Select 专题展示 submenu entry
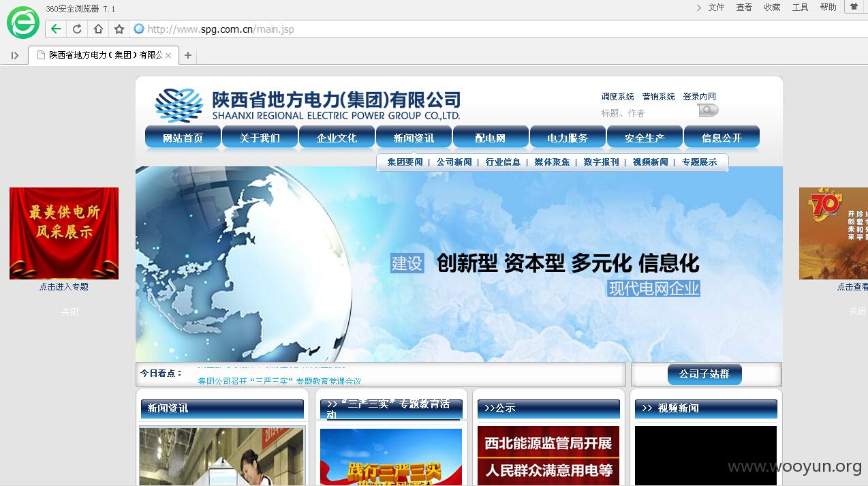 (x=699, y=162)
